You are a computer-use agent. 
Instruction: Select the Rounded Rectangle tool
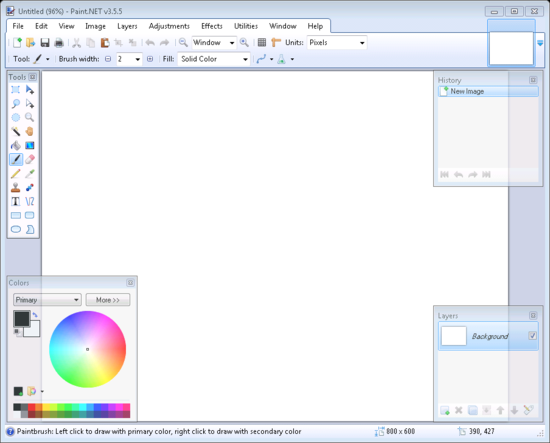[x=30, y=215]
